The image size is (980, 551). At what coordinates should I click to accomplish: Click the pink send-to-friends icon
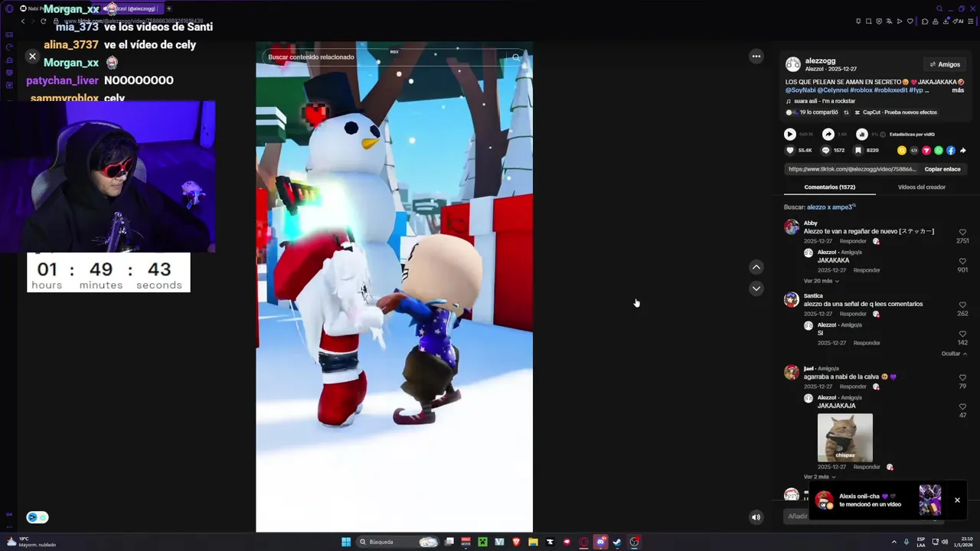tap(926, 151)
